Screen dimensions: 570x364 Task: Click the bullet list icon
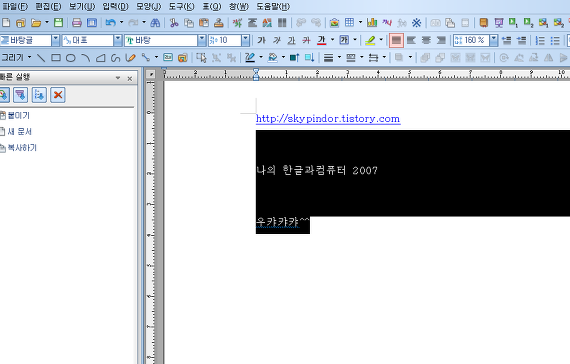[x=555, y=40]
